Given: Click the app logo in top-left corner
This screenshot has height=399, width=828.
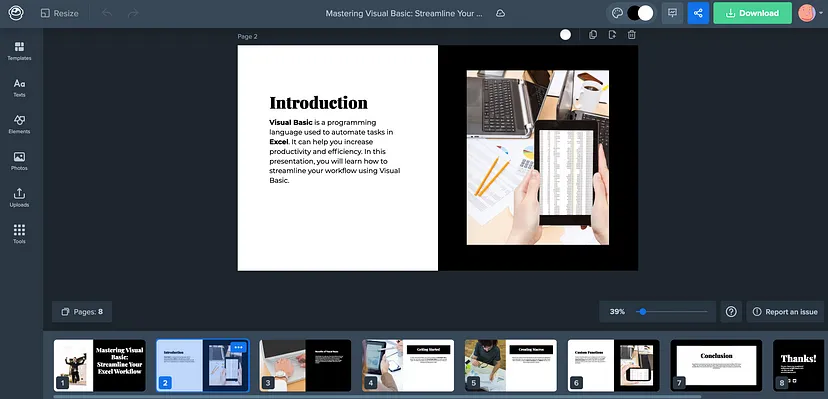Looking at the screenshot, I should pos(16,13).
